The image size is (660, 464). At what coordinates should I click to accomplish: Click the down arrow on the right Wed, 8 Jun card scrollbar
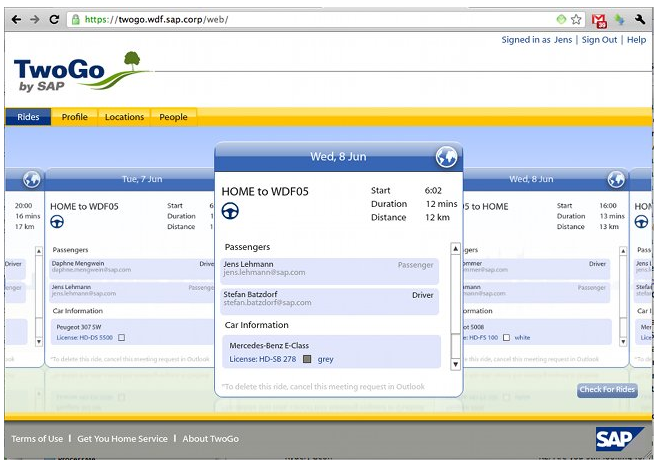623,341
